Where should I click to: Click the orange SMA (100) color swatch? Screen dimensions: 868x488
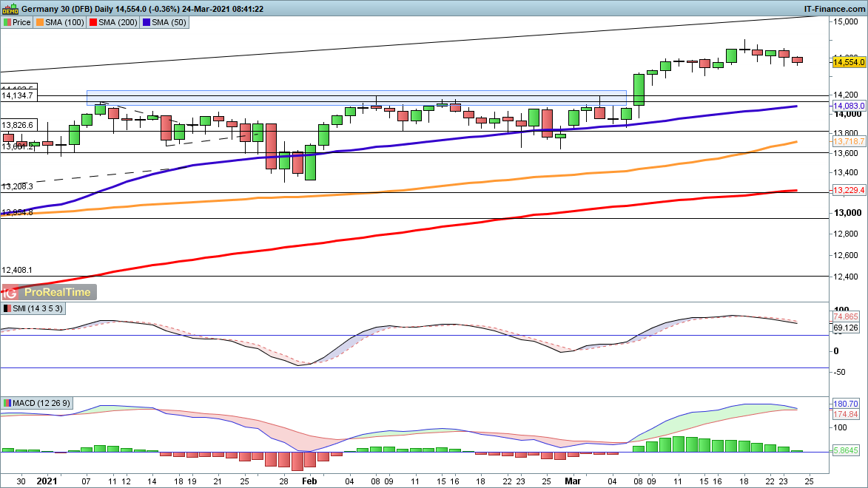point(41,23)
